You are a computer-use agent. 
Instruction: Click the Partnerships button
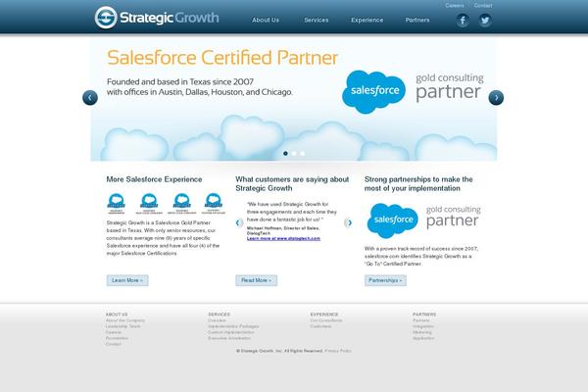tap(385, 280)
